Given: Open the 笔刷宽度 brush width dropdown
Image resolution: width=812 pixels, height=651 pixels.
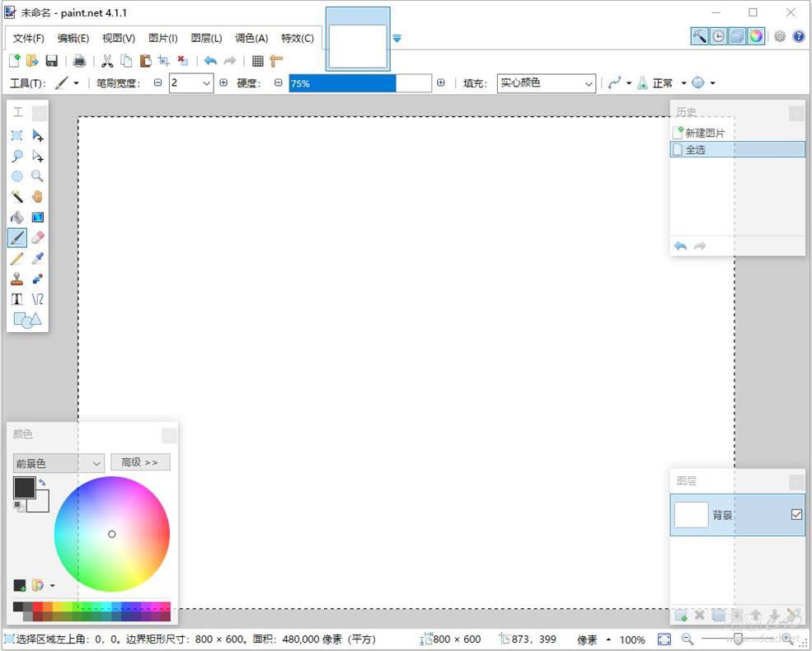Looking at the screenshot, I should point(207,83).
